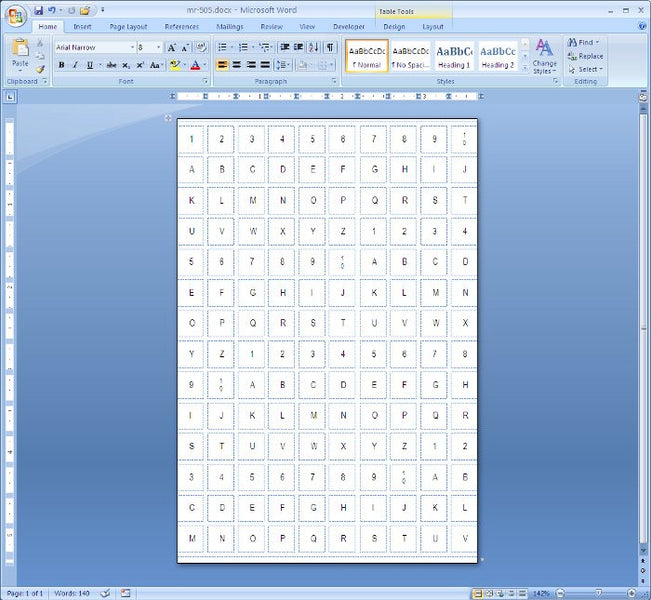Screen dimensions: 651x600
Task: Click the table move handle
Action: tap(168, 118)
